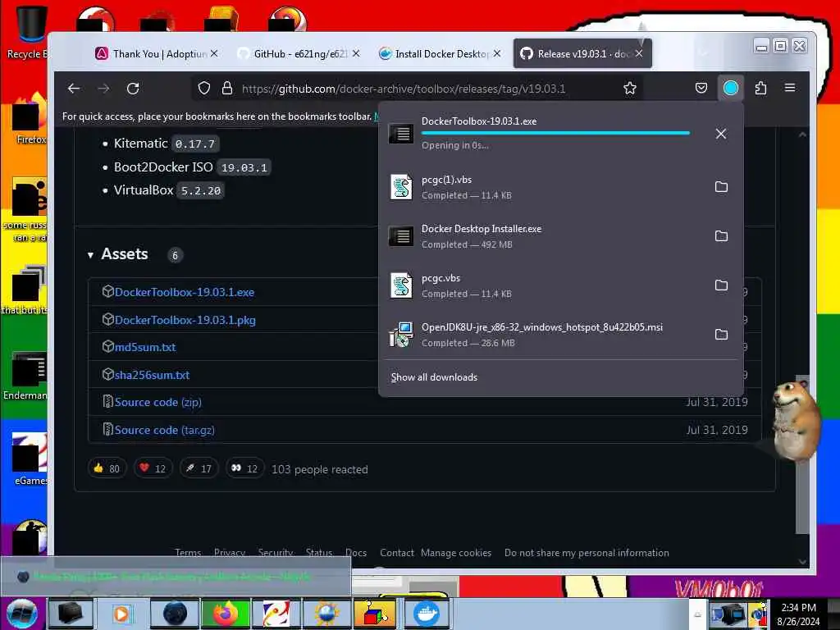840x630 pixels.
Task: Click the rocket reaction with 17
Action: coord(199,468)
